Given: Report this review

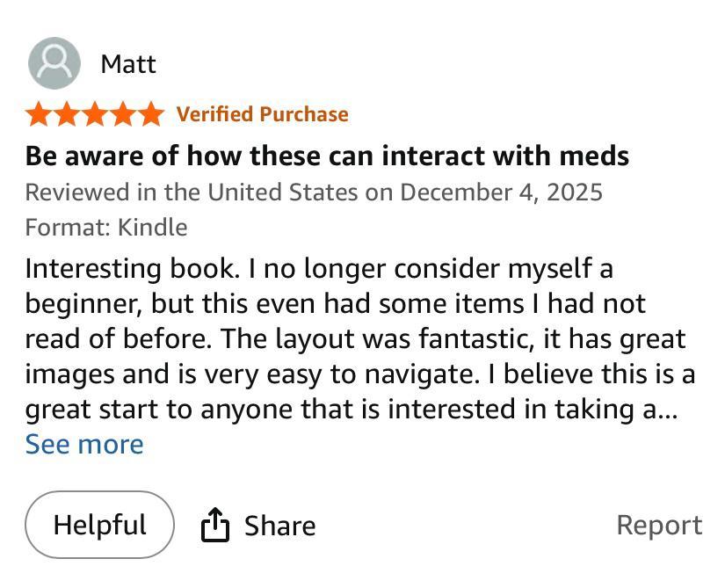Looking at the screenshot, I should pos(659,525).
